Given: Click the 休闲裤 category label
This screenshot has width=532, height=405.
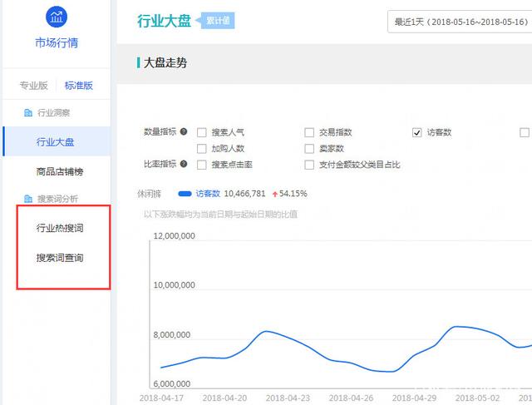Looking at the screenshot, I should [x=149, y=194].
